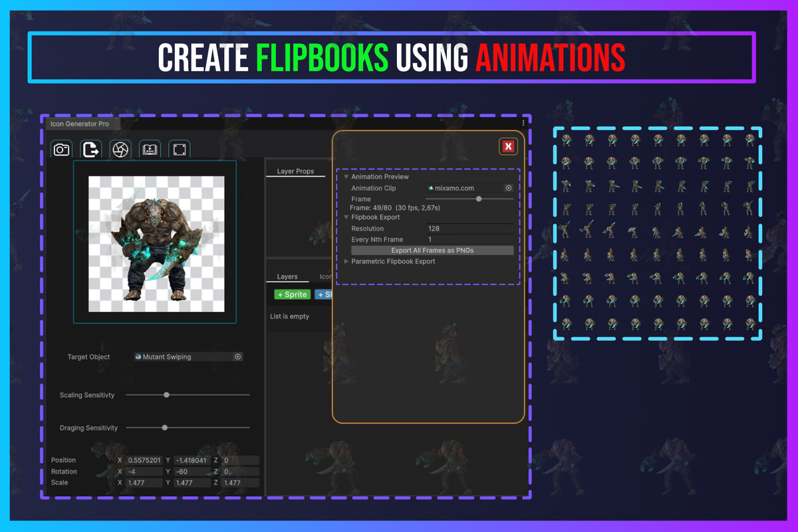Open the Target Object picker circle

(x=237, y=356)
